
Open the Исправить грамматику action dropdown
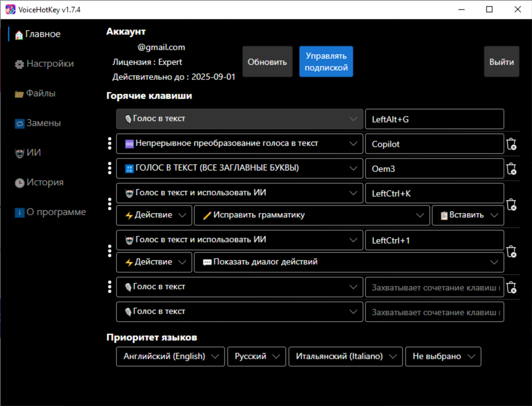pyautogui.click(x=312, y=215)
